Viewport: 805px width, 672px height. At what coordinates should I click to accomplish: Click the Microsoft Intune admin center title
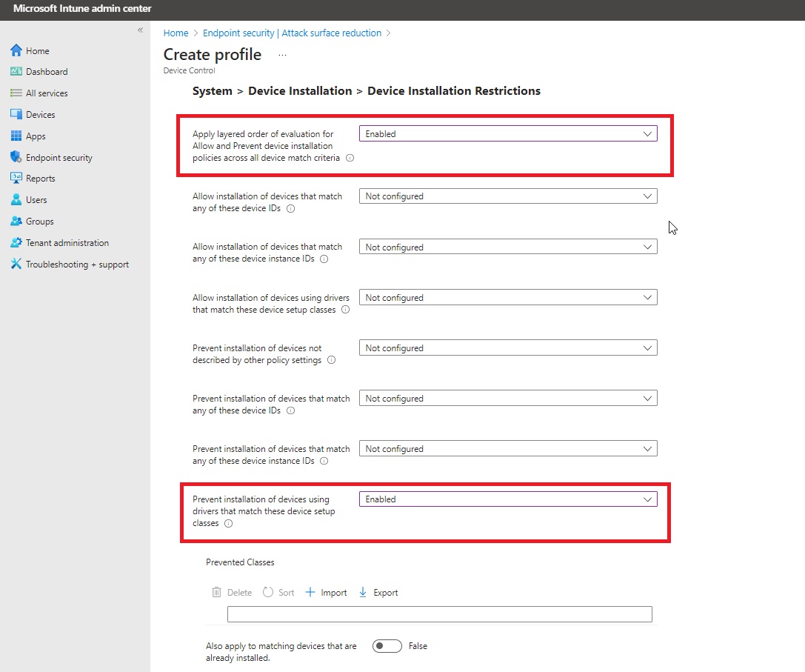click(82, 9)
